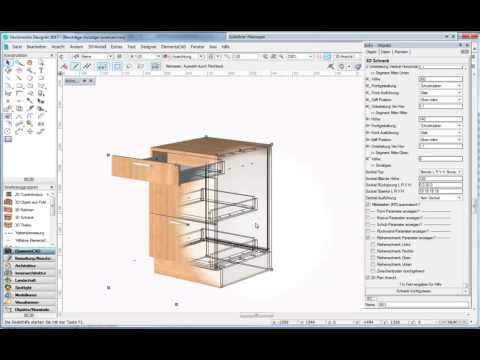Toggle the Links checkbox under Parameter anzeigen
The image size is (480, 360).
coord(373,244)
